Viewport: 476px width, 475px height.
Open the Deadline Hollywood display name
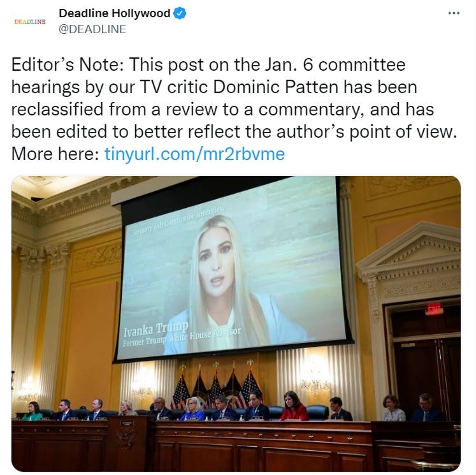click(x=115, y=13)
